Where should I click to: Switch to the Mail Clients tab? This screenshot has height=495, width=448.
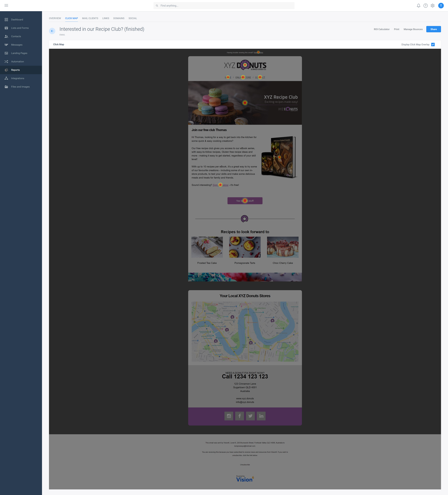point(90,18)
